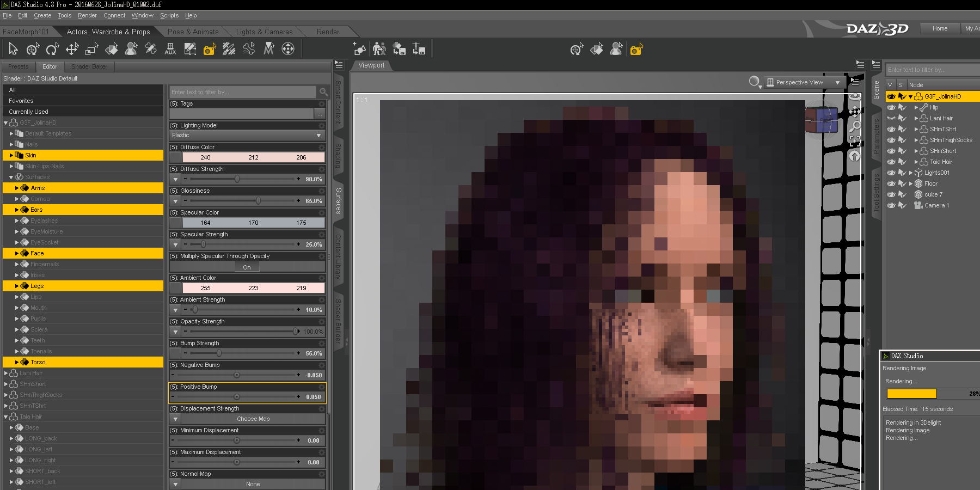Select the Node Selection arrow tool
Image resolution: width=980 pixels, height=490 pixels.
14,50
